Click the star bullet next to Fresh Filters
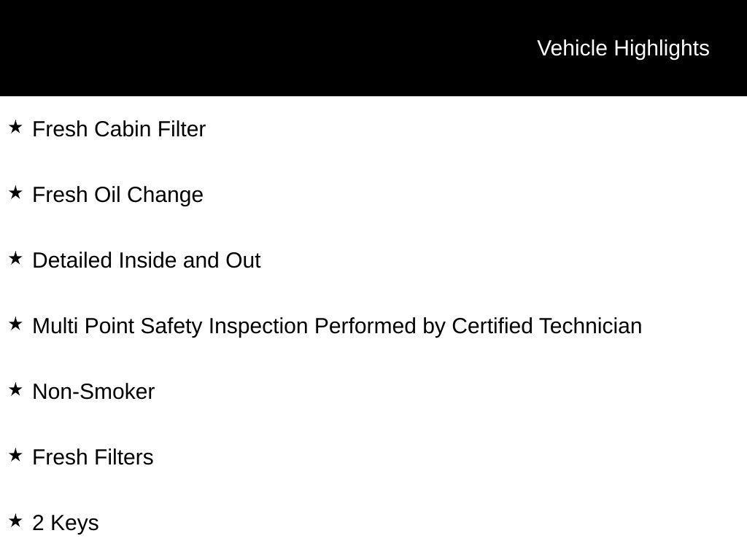Viewport: 747px width, 560px height. (15, 456)
